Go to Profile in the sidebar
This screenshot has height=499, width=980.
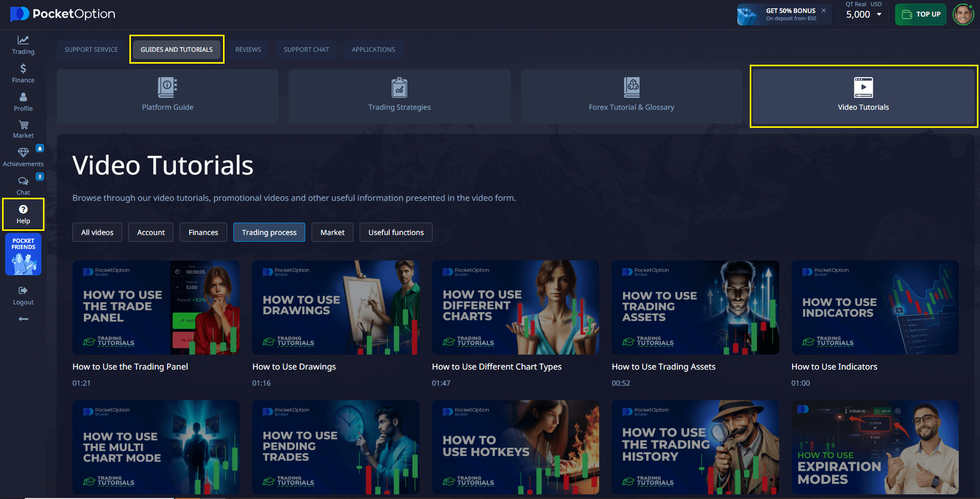pyautogui.click(x=23, y=97)
